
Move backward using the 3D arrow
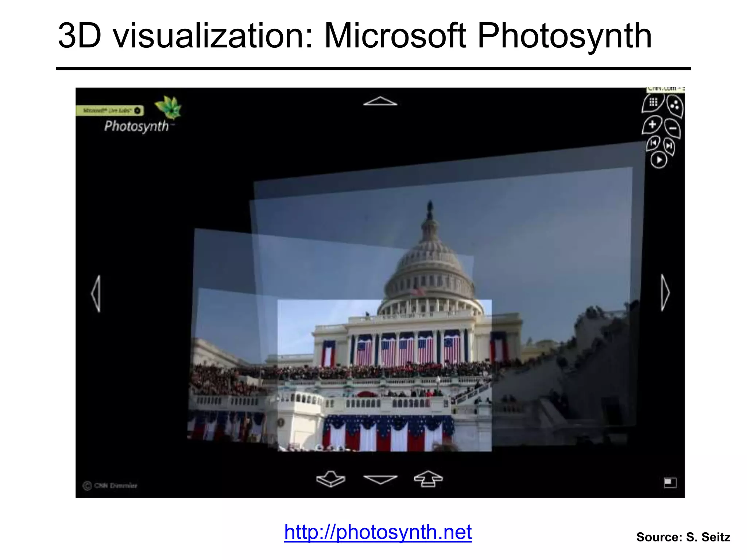(331, 479)
